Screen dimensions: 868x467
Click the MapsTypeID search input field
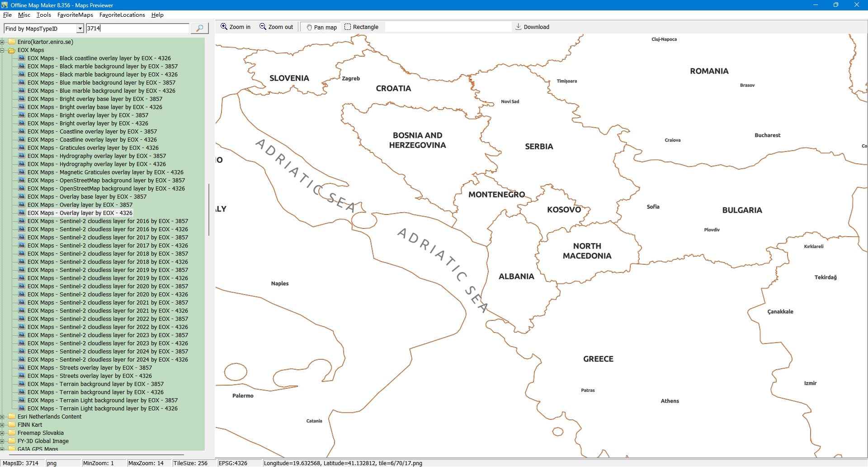pos(137,29)
